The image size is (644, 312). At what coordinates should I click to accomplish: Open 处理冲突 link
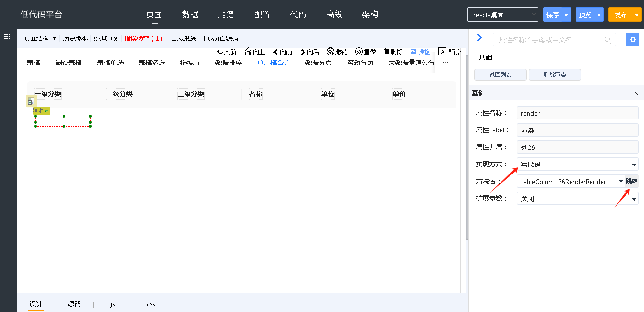106,38
